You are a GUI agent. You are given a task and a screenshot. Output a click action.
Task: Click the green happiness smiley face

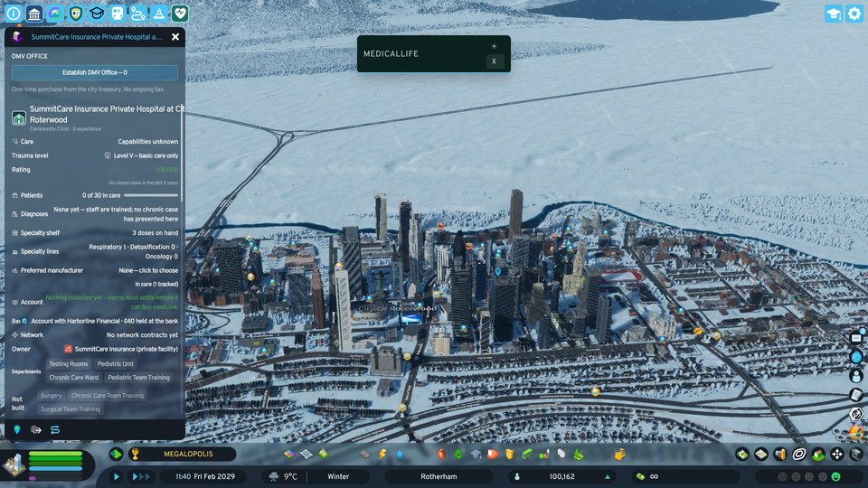pyautogui.click(x=835, y=476)
